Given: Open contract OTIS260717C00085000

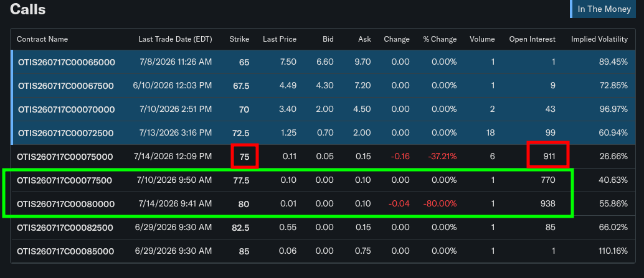Looking at the screenshot, I should pyautogui.click(x=65, y=251).
